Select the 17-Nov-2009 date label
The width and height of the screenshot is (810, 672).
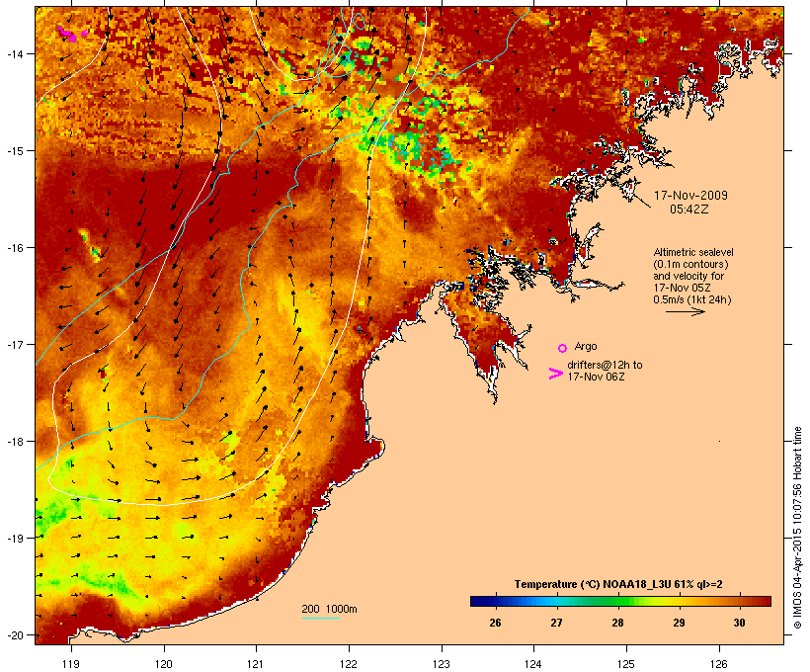point(690,196)
